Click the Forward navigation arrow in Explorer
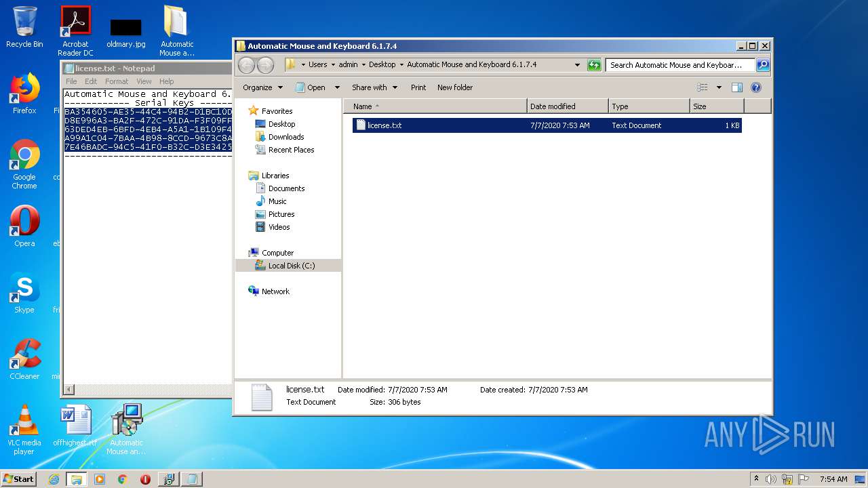The height and width of the screenshot is (488, 868). 265,65
